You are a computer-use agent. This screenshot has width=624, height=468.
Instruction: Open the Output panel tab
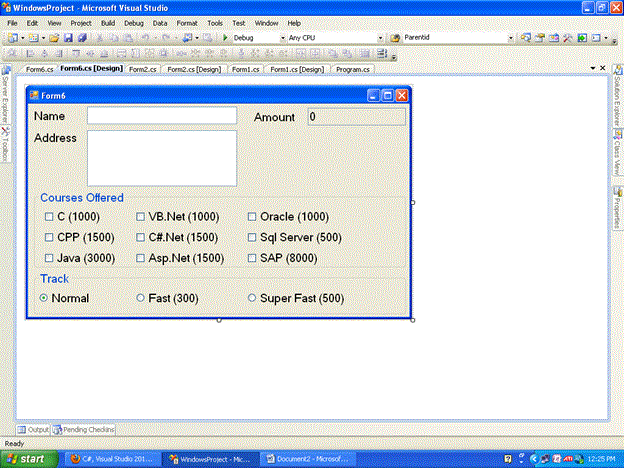[33, 430]
